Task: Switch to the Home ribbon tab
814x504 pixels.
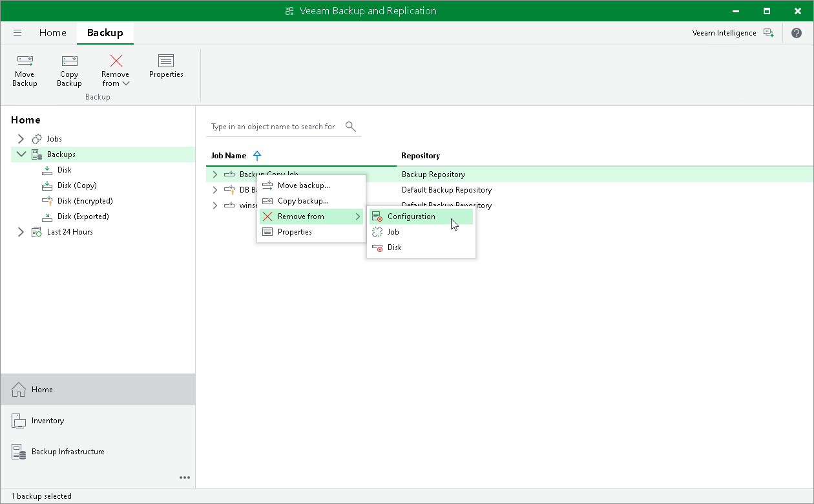Action: click(52, 33)
